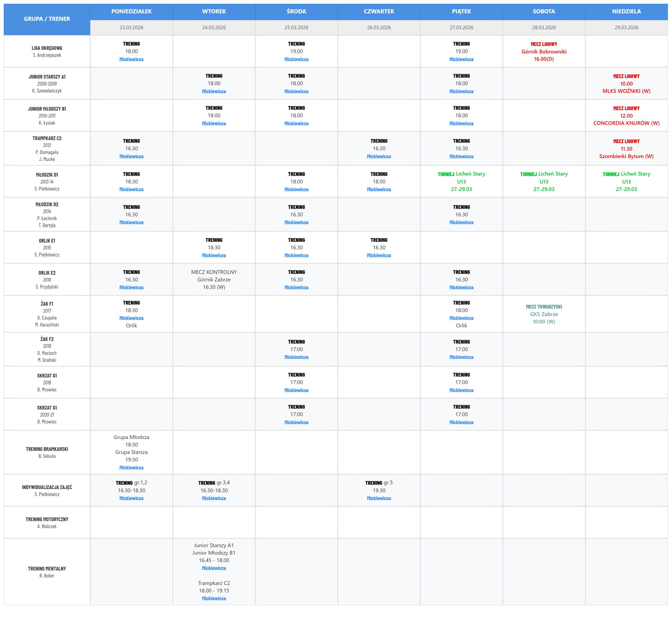Click MLKS WOŹNIKI match entry on Sunday

[626, 91]
